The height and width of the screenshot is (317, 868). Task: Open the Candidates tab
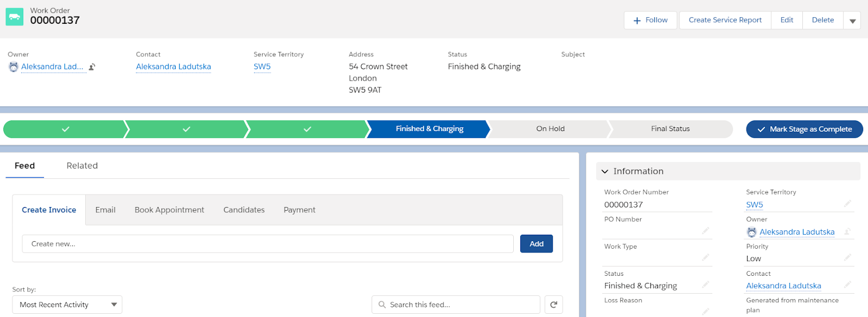point(244,210)
